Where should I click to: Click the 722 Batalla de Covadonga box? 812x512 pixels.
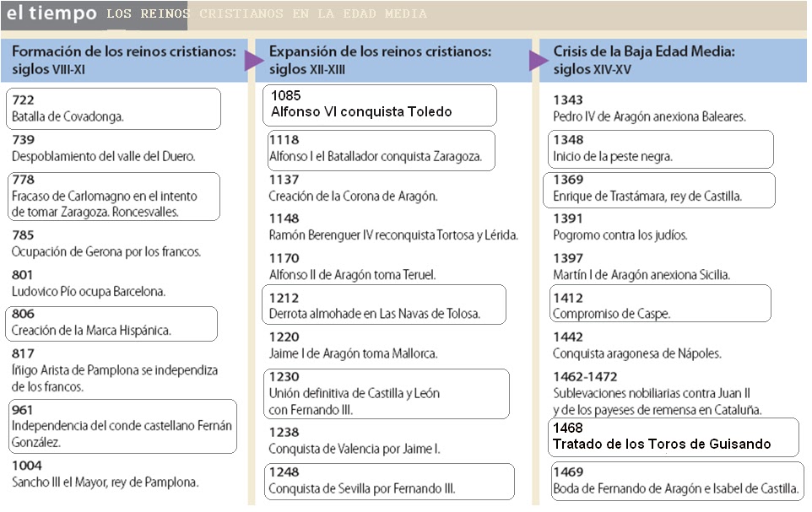(113, 109)
